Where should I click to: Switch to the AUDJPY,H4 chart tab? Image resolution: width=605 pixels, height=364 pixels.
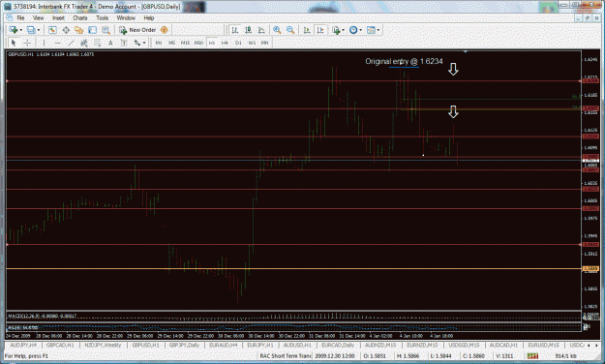pyautogui.click(x=23, y=345)
